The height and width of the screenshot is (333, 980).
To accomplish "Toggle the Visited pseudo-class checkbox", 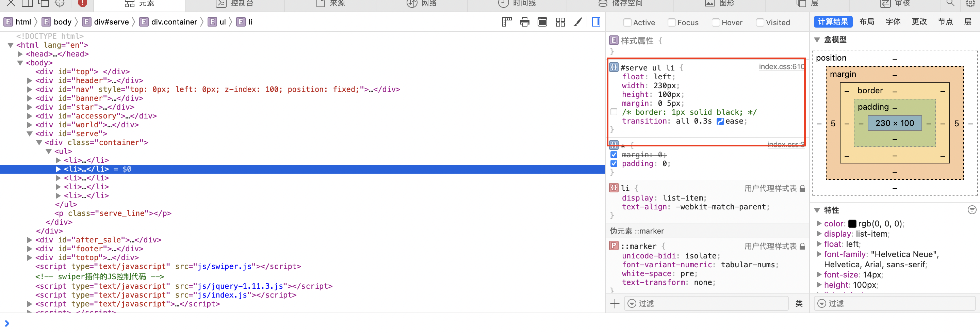I will (760, 22).
